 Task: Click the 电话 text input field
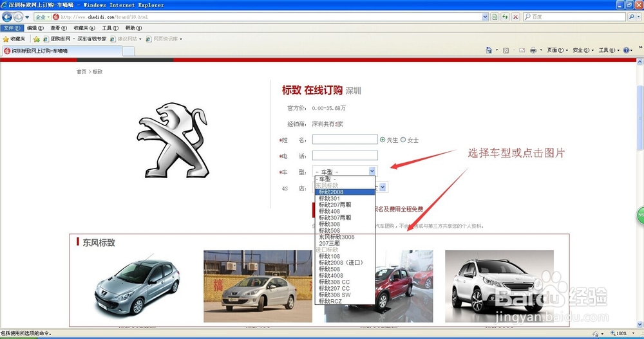345,156
